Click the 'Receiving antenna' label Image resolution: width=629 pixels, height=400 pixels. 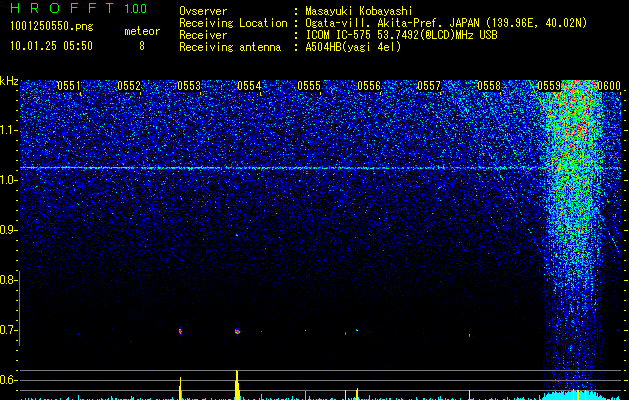click(x=230, y=47)
